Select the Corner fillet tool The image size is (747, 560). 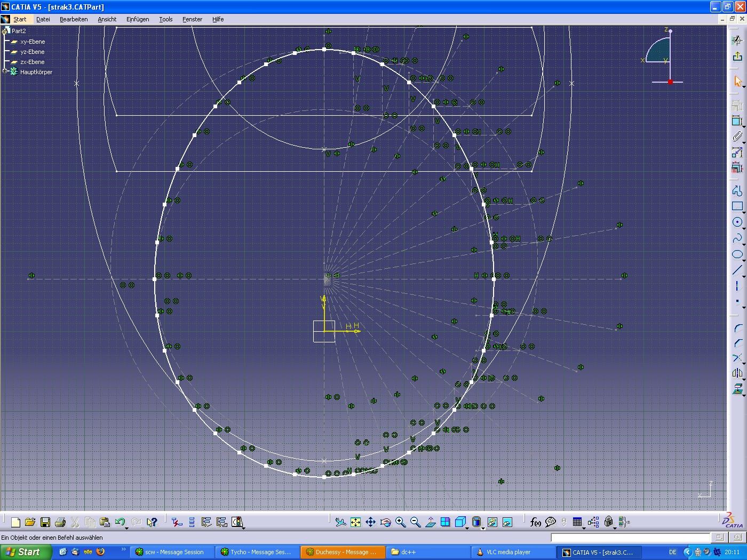point(737,327)
